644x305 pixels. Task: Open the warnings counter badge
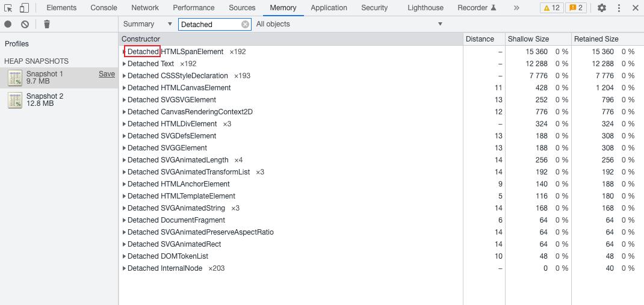click(x=551, y=8)
